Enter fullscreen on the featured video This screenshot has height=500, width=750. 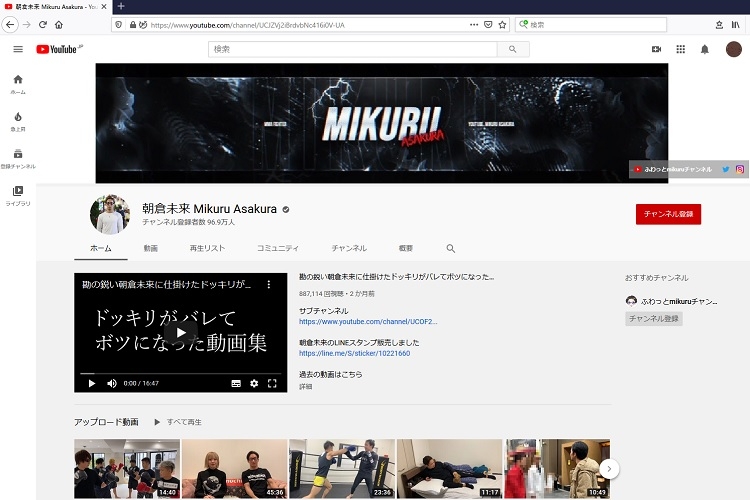pos(272,383)
